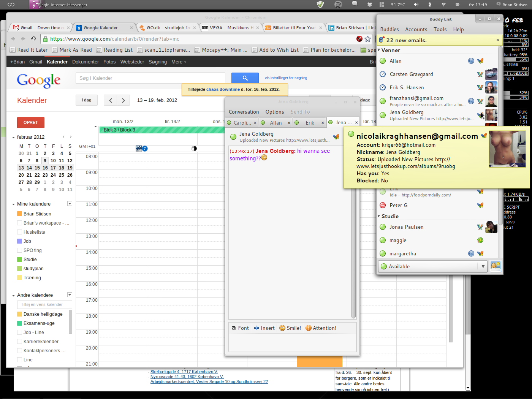Go to the previous week arrow
Screen dimensions: 532x399
point(111,100)
